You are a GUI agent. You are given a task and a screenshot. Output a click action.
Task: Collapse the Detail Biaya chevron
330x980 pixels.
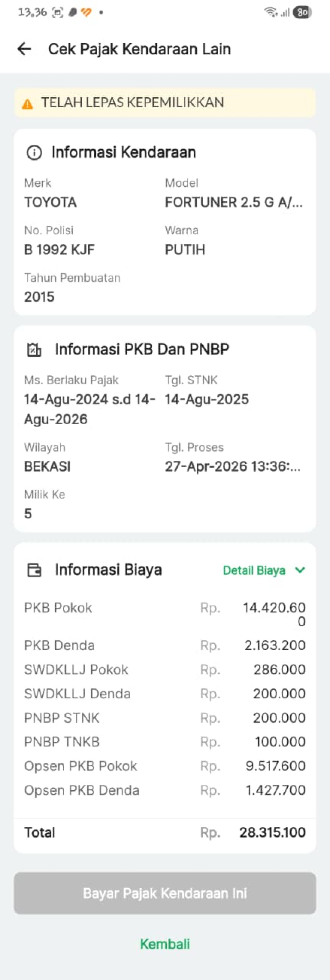(300, 570)
